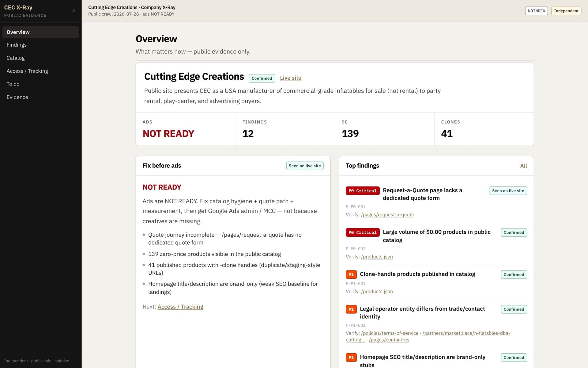Open /pages/request-a-quote verify link

coord(387,215)
